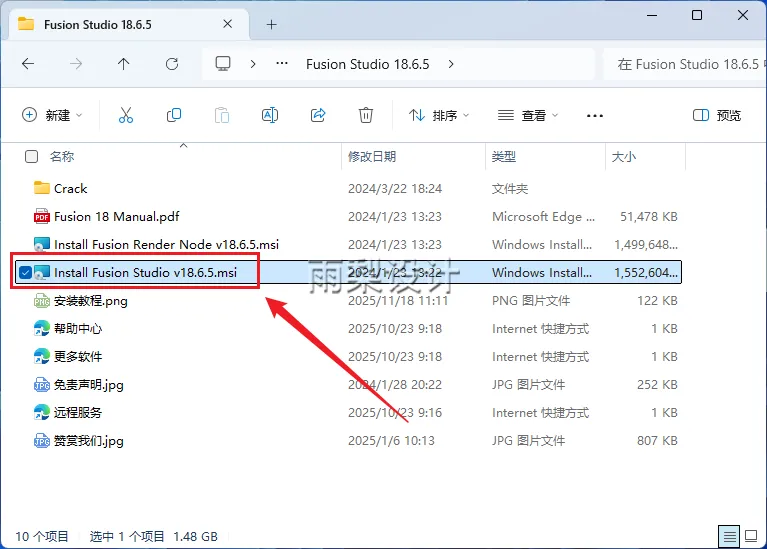The height and width of the screenshot is (549, 767).
Task: Go up one folder level arrow
Action: click(123, 64)
